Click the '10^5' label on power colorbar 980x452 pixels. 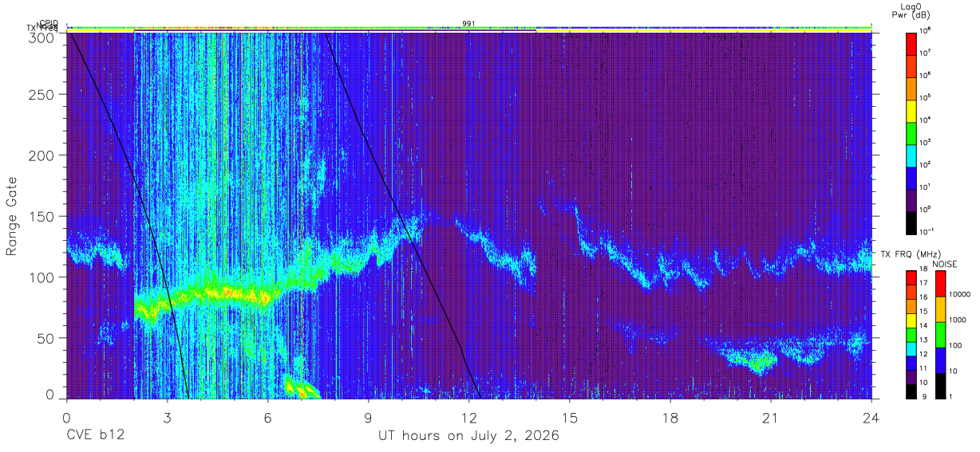tap(925, 97)
